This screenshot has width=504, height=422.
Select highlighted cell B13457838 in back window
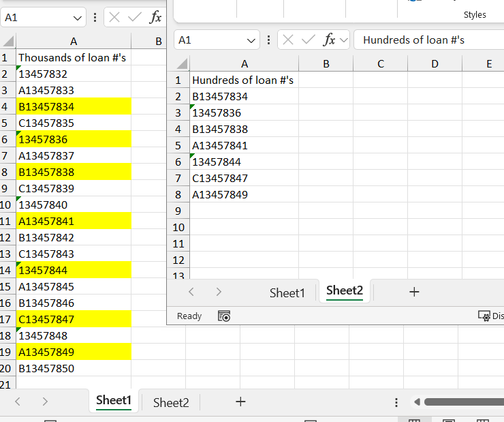(x=74, y=172)
